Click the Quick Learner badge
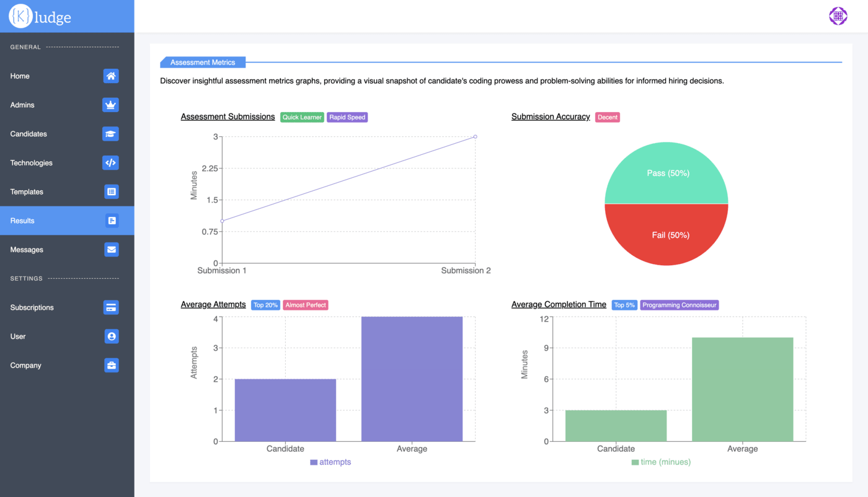868x497 pixels. 302,117
